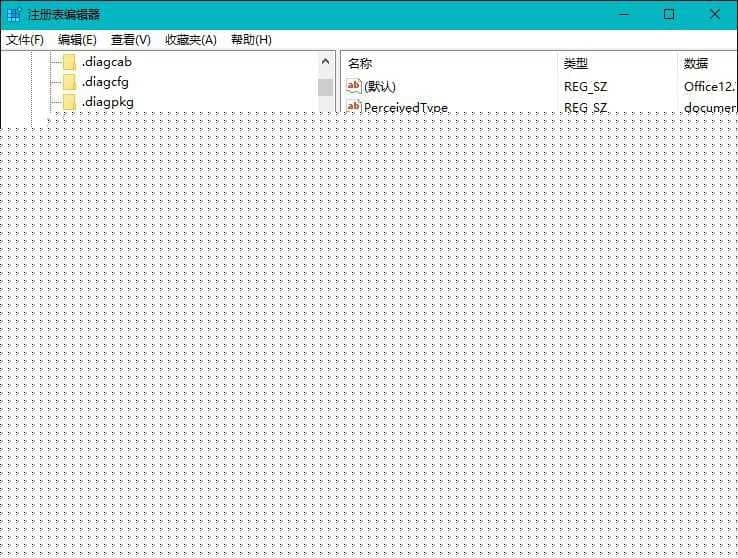This screenshot has width=738, height=558.
Task: Select the PerceivedType value name
Action: click(x=406, y=107)
